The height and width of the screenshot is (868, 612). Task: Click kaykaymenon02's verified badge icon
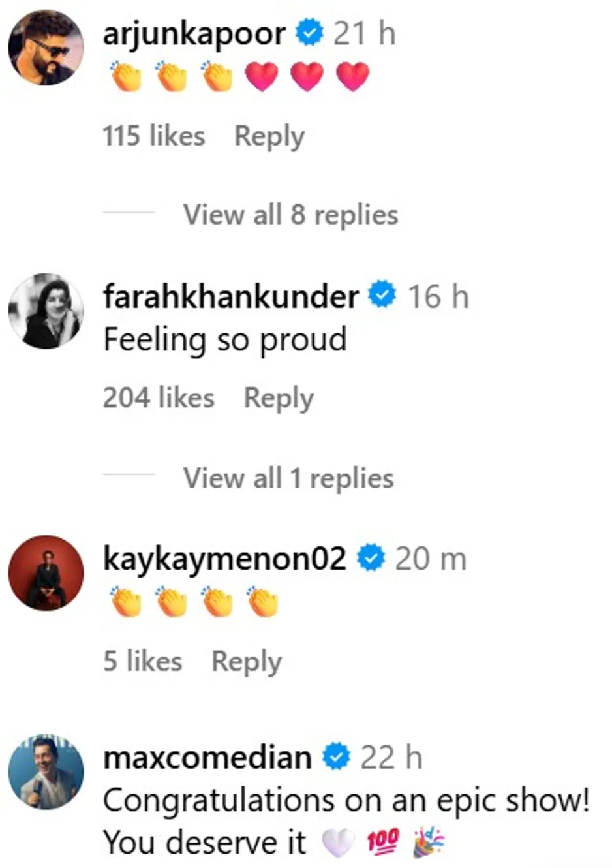(371, 559)
